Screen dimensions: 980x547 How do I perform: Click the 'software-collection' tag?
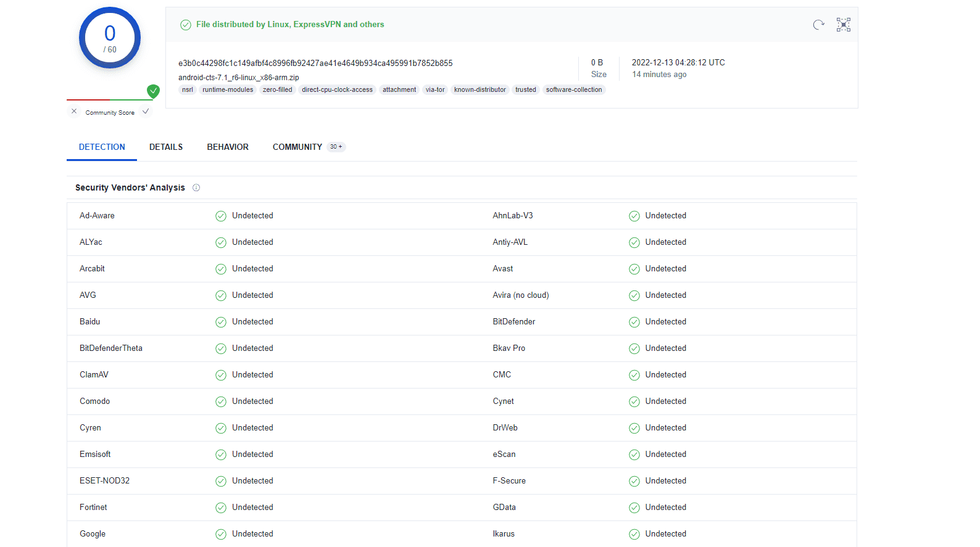pos(573,89)
